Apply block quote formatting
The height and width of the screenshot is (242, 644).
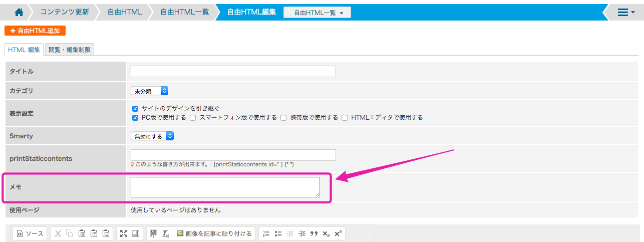click(x=314, y=233)
